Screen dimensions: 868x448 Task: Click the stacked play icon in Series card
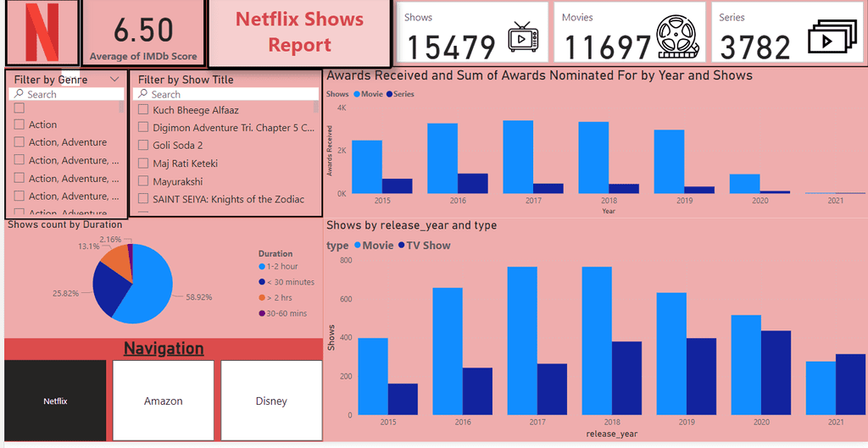[831, 37]
